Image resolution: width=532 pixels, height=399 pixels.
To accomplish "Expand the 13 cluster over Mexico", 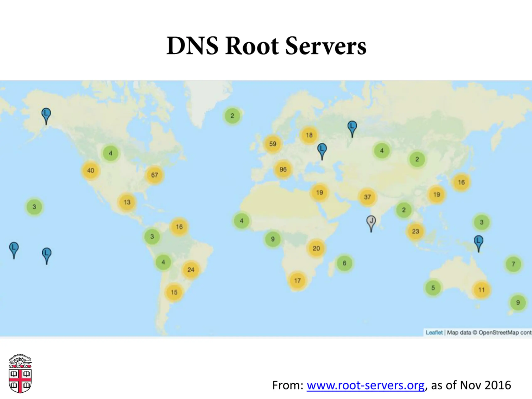I will coord(127,202).
